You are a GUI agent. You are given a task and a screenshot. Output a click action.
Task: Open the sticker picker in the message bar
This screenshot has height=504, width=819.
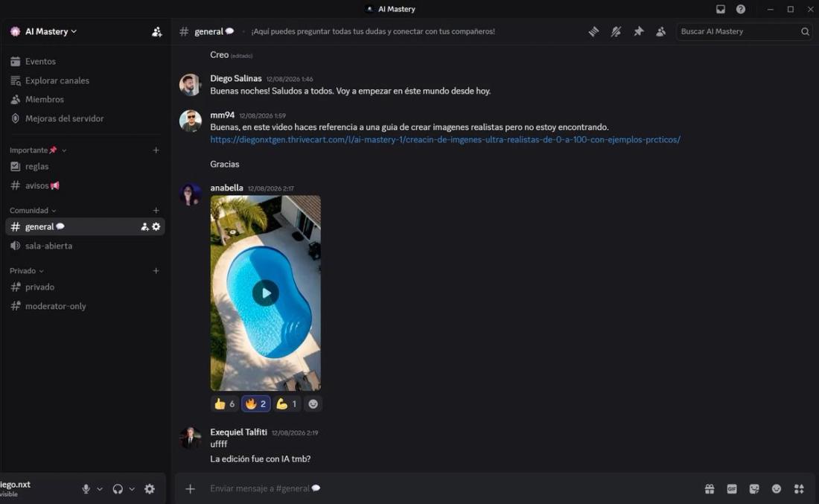click(754, 489)
